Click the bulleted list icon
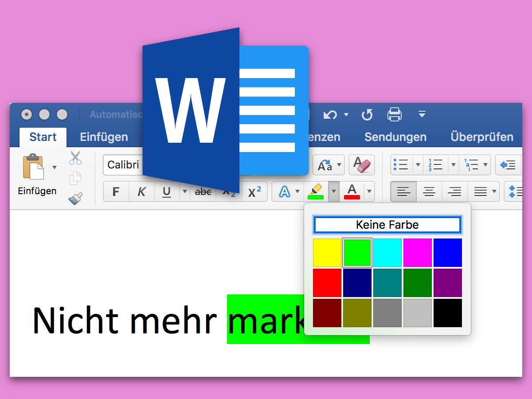This screenshot has width=532, height=399. pos(400,165)
